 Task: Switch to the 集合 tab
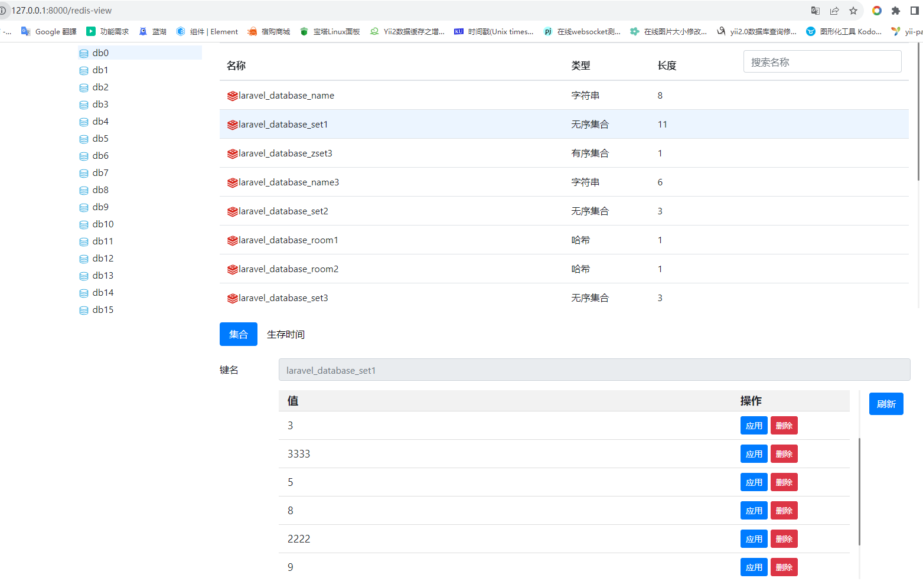[x=239, y=334]
